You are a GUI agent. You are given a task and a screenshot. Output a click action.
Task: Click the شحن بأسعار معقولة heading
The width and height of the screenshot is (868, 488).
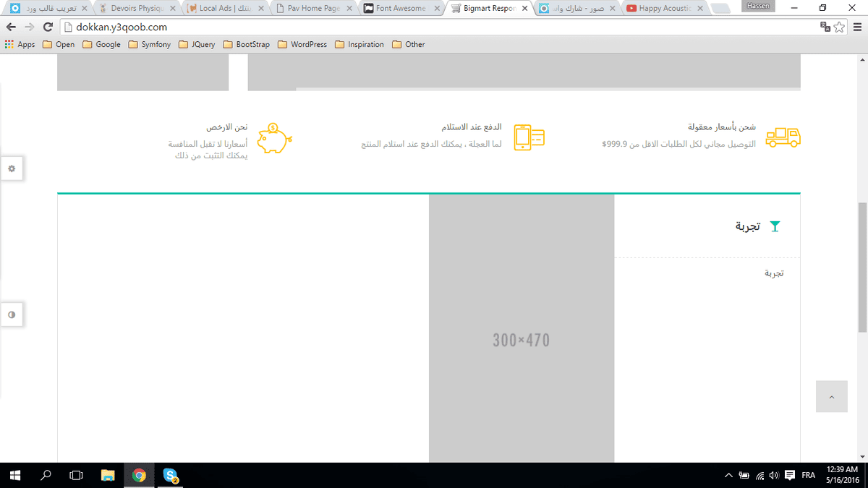point(722,127)
